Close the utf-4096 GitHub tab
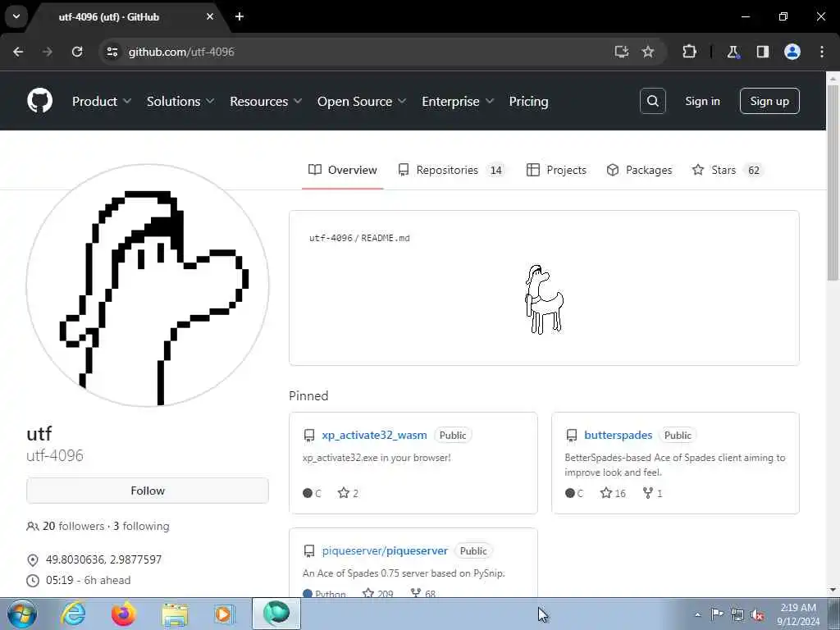The height and width of the screenshot is (630, 840). pyautogui.click(x=210, y=16)
